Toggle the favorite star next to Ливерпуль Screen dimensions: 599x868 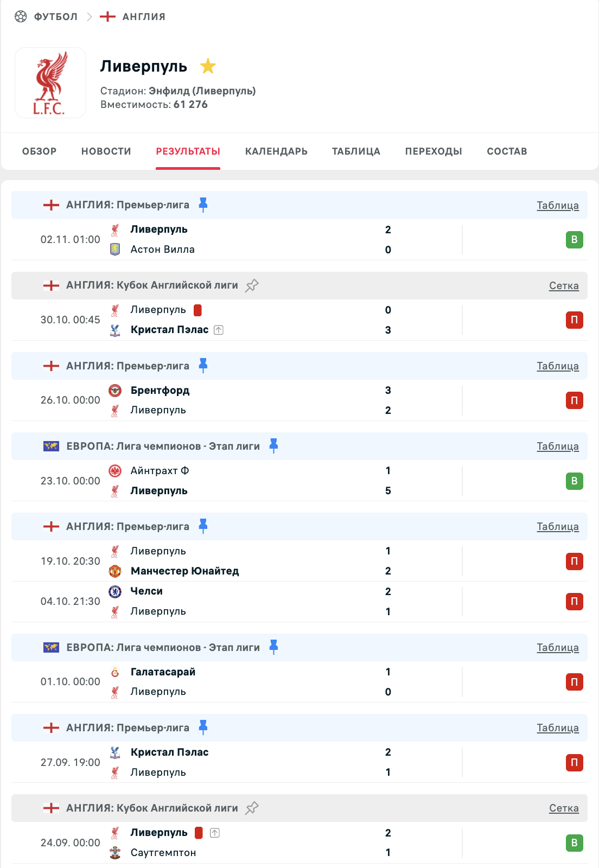208,66
